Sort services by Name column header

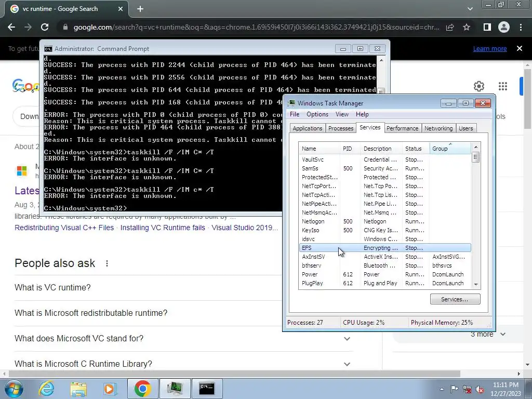320,149
